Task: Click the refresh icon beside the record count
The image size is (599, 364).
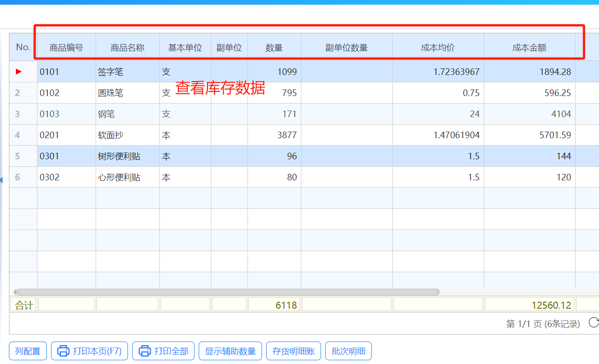Action: pos(593,322)
